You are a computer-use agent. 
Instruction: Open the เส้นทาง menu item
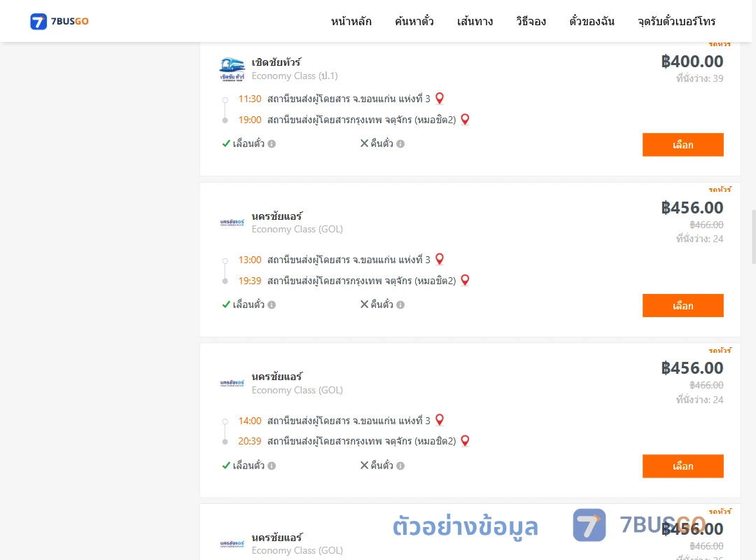point(475,21)
